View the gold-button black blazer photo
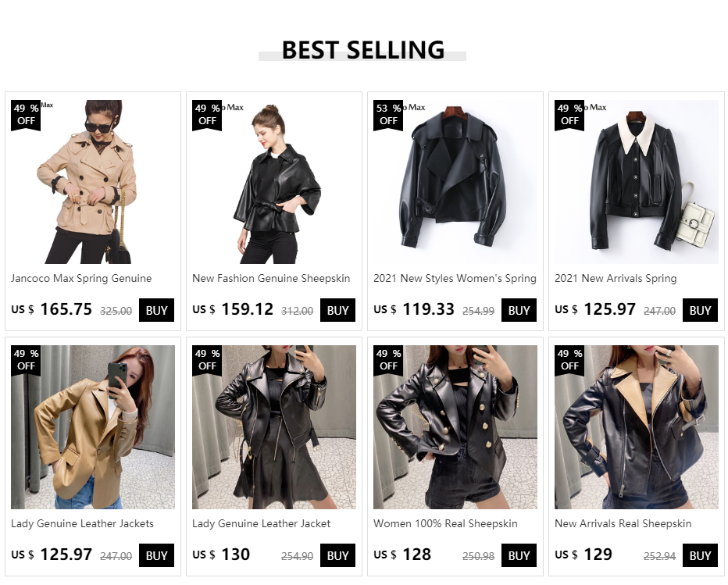 click(x=455, y=427)
